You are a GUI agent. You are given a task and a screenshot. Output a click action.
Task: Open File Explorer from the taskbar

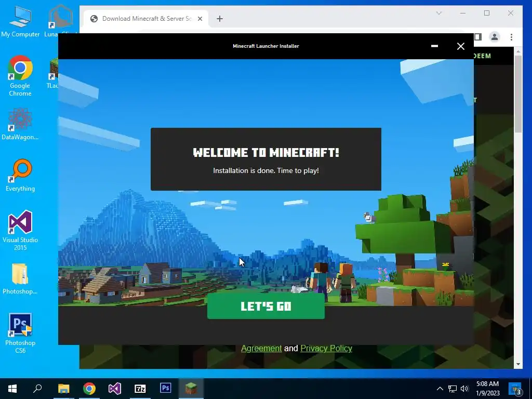[x=63, y=389]
